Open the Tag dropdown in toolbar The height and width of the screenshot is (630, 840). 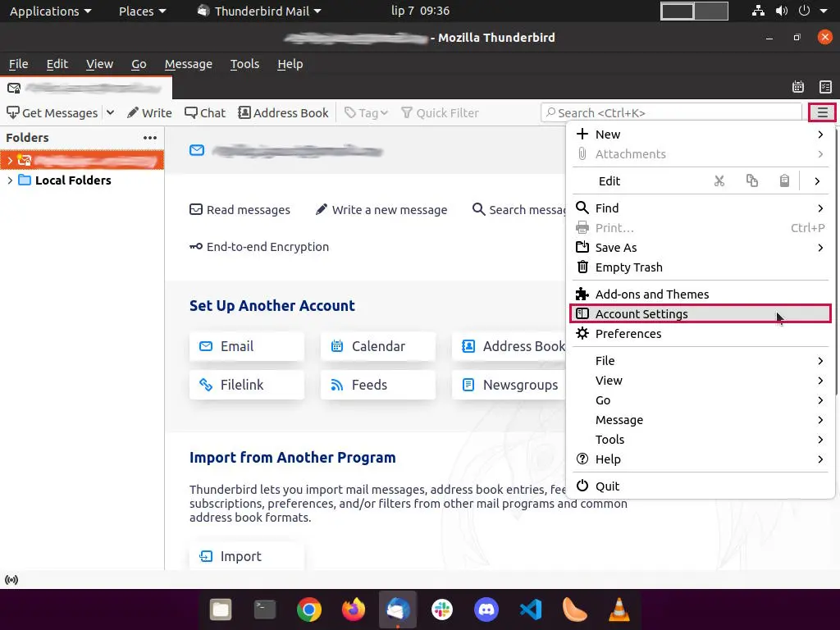click(366, 113)
